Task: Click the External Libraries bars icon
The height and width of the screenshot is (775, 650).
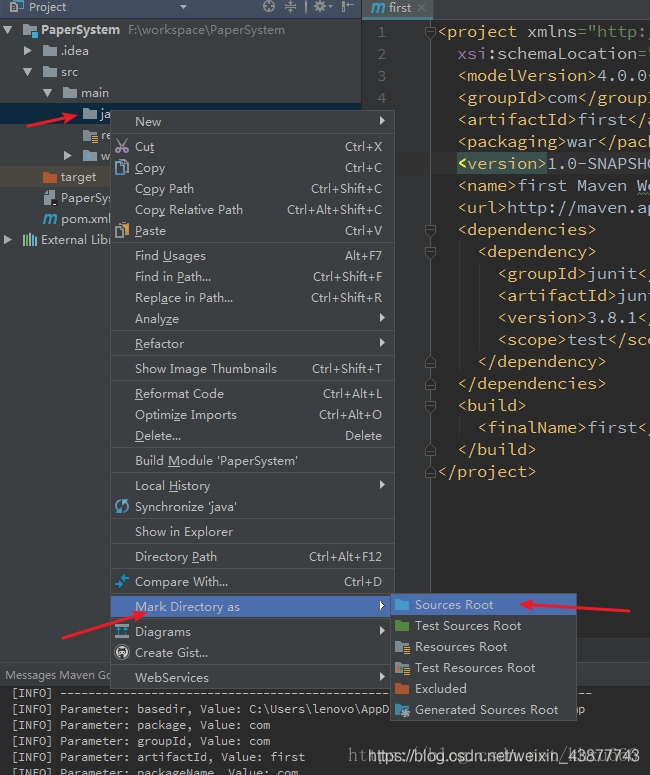Action: [x=30, y=240]
